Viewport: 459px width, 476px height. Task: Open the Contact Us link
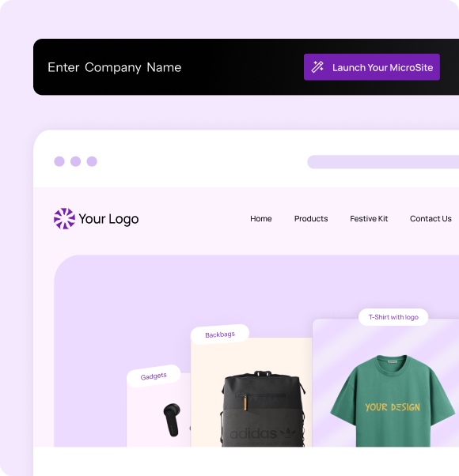431,218
